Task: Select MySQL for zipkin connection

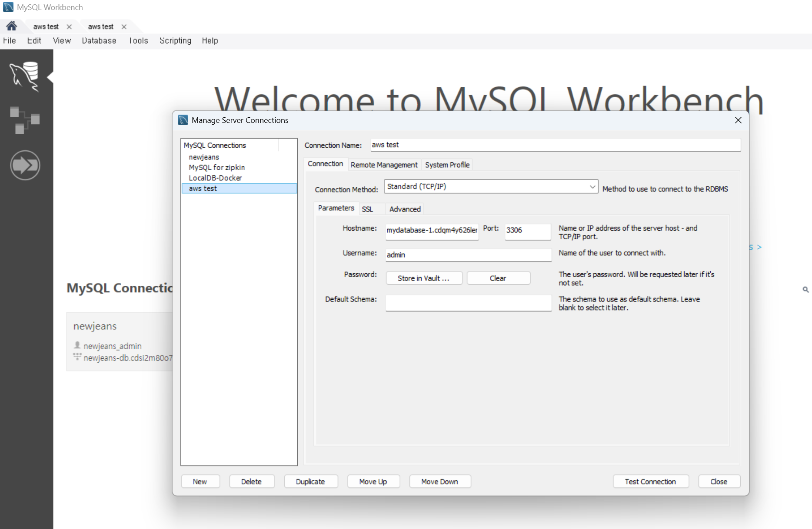Action: click(239, 168)
